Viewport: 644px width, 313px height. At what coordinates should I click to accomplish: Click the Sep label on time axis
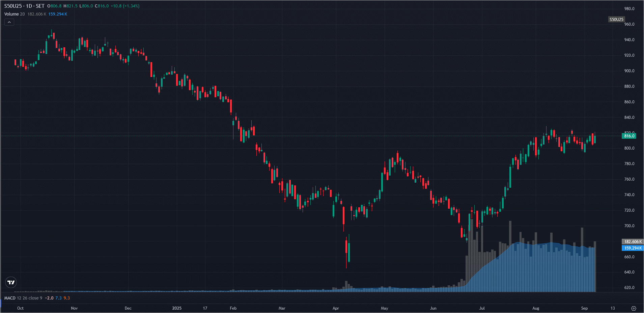(584, 308)
